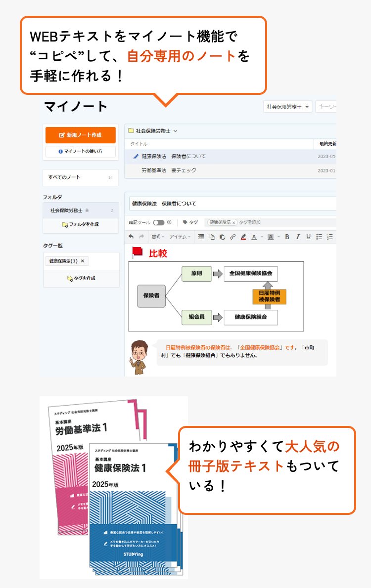Click the 保険者 diagram box

[151, 295]
